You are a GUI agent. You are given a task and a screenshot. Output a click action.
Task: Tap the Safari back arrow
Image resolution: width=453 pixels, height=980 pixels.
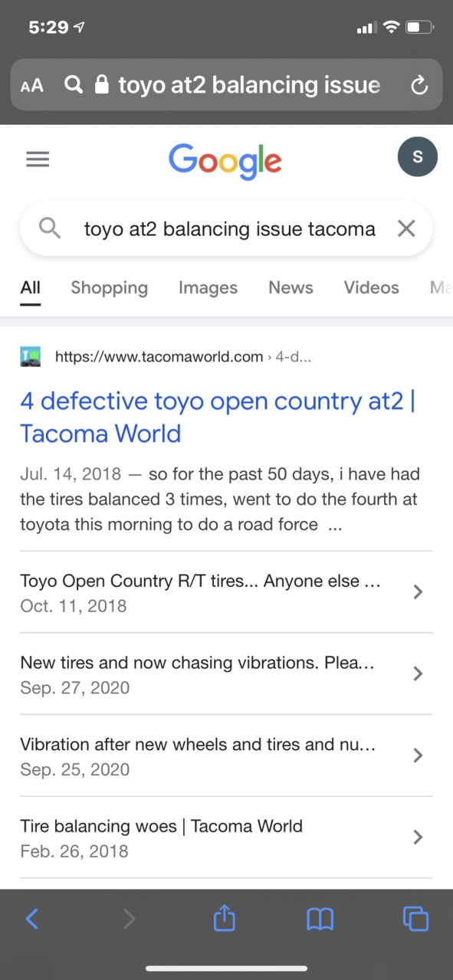tap(31, 918)
